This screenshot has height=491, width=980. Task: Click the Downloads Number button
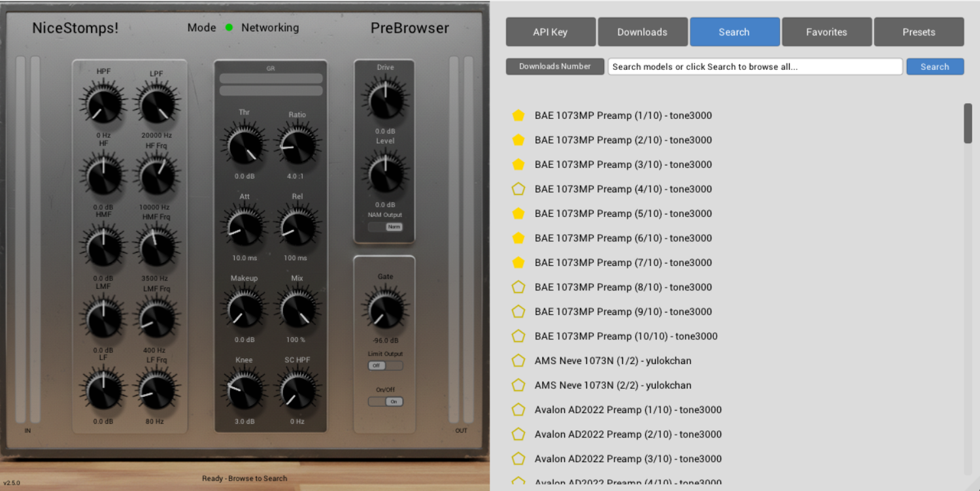click(554, 66)
